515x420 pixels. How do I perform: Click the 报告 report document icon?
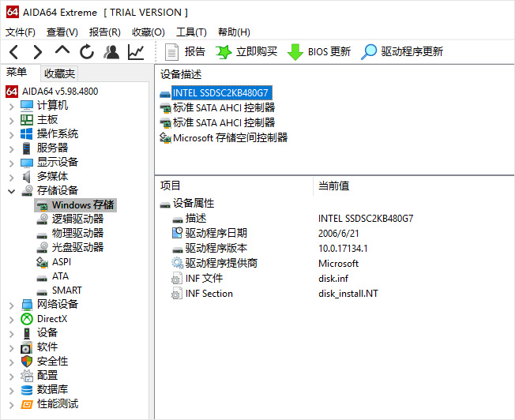click(x=171, y=52)
